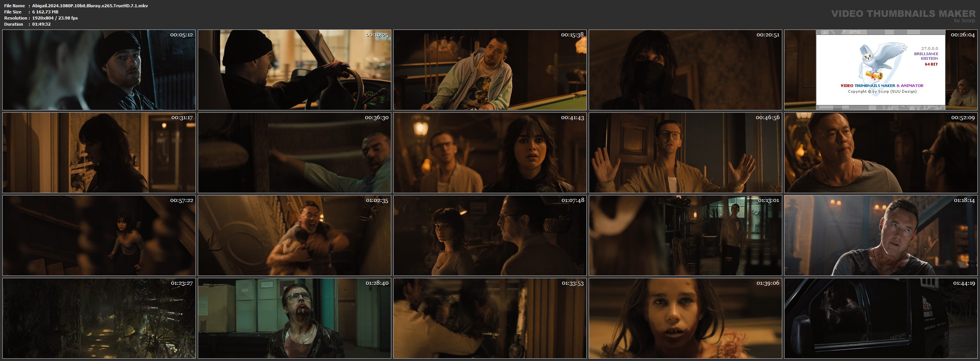Select the girl's face frame at 01:39:06
980x361 pixels.
685,318
